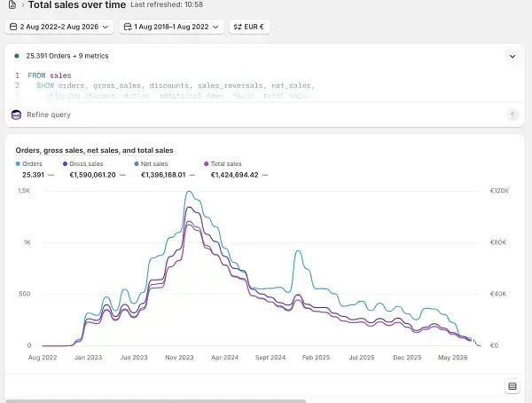Click the report document icon in breadcrumb

click(x=12, y=4)
